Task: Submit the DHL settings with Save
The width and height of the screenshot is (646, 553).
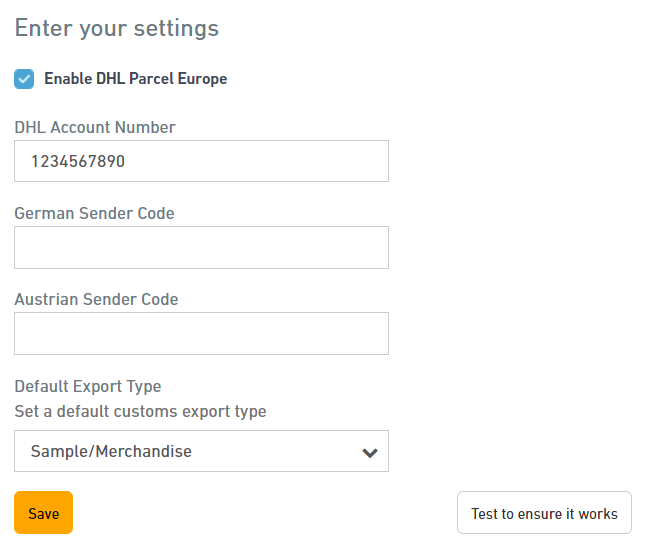Action: pyautogui.click(x=43, y=513)
